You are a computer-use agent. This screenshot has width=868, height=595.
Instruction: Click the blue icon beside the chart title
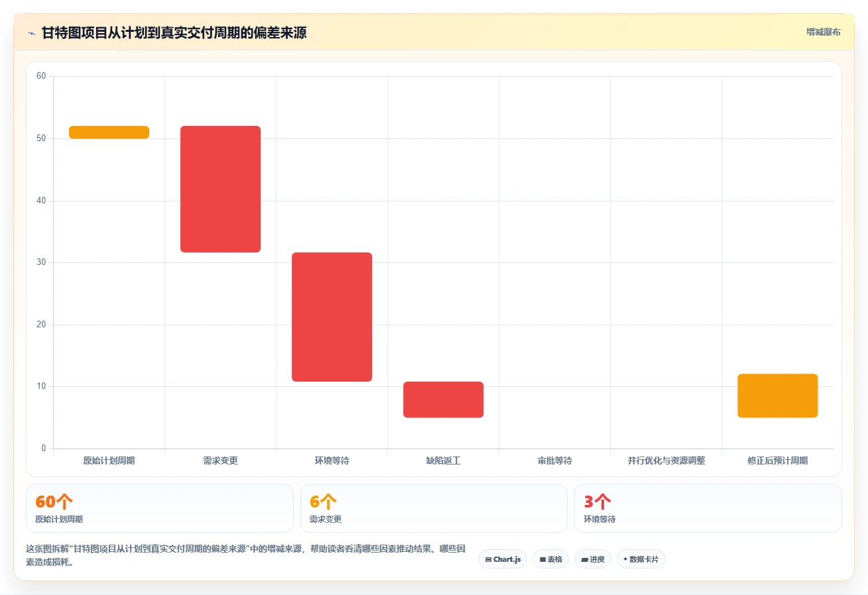[31, 33]
